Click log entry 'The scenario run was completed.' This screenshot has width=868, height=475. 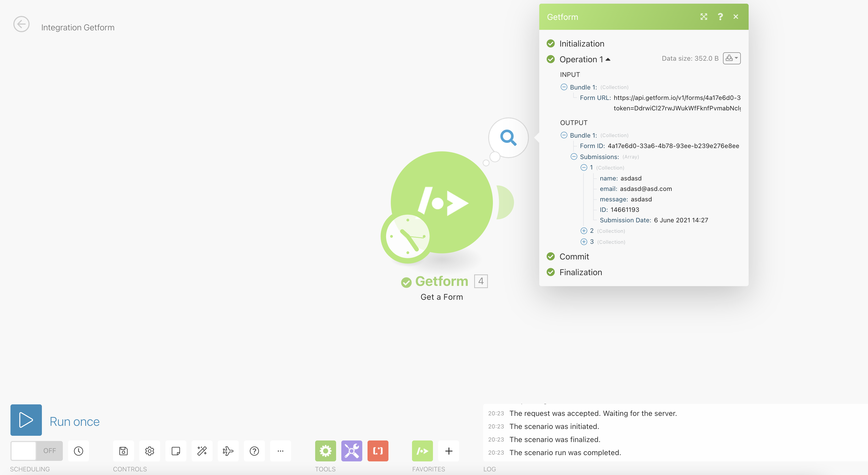point(565,453)
